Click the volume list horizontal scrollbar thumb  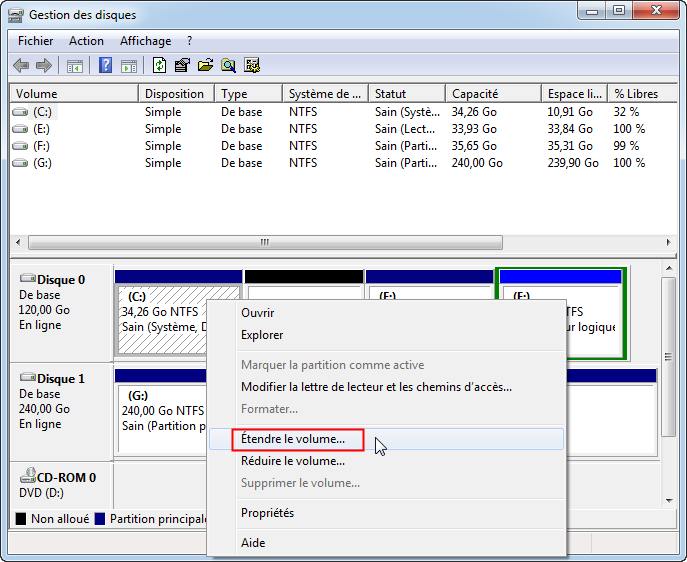click(266, 243)
